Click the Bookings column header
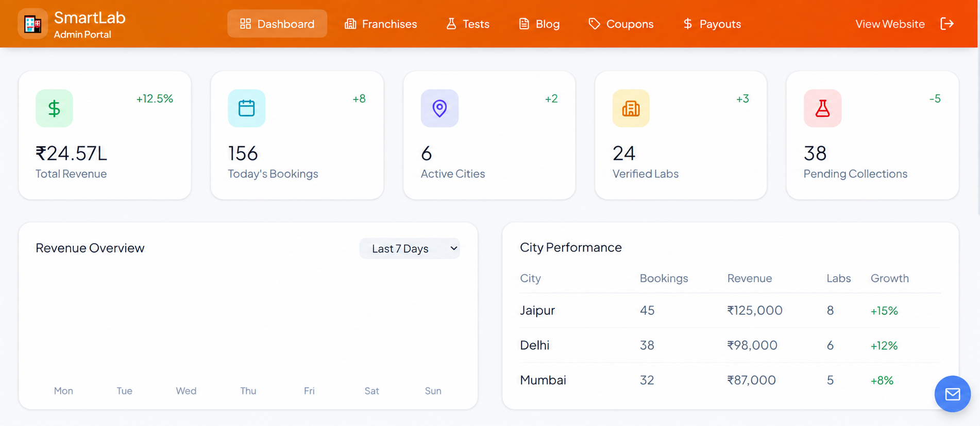The height and width of the screenshot is (426, 980). 664,278
